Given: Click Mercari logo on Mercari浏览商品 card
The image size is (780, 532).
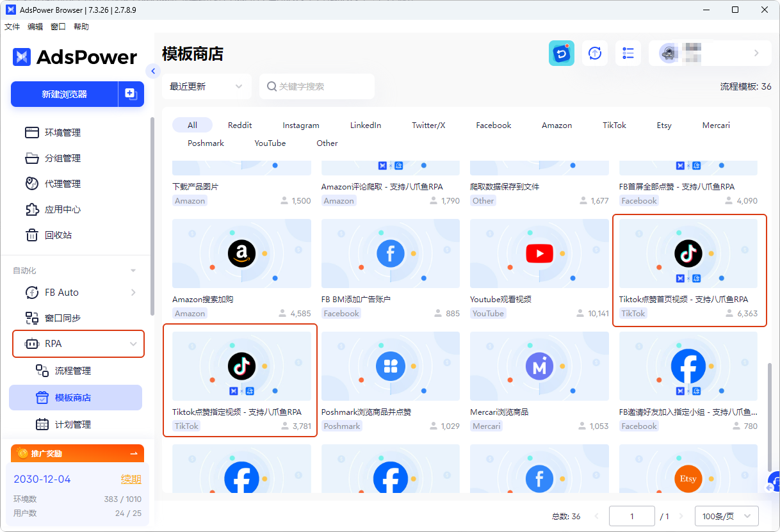Looking at the screenshot, I should [x=539, y=366].
